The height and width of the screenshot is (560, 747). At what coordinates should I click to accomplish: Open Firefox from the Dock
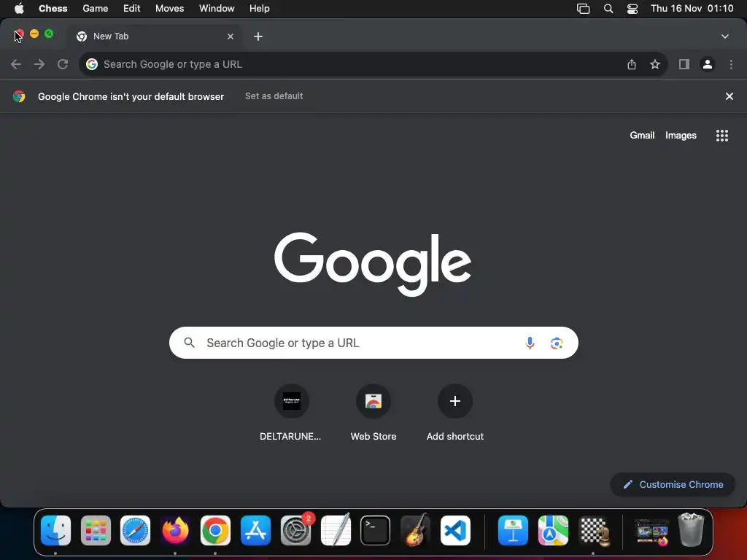175,531
